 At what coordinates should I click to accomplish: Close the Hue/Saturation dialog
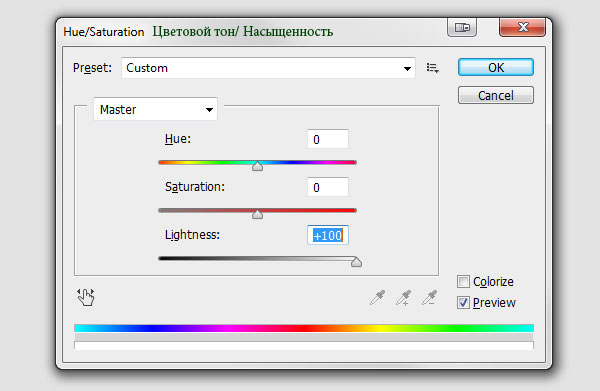pyautogui.click(x=522, y=27)
